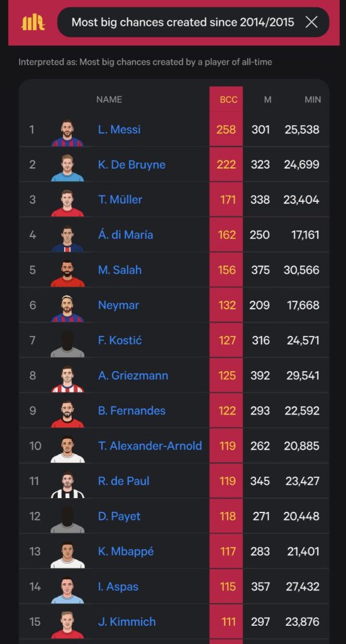Tap the search field with big chances query

pyautogui.click(x=193, y=22)
